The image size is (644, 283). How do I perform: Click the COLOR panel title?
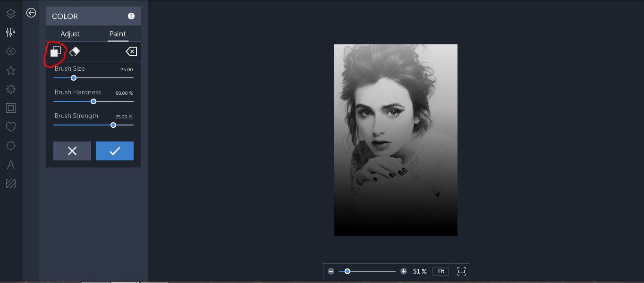click(x=65, y=16)
